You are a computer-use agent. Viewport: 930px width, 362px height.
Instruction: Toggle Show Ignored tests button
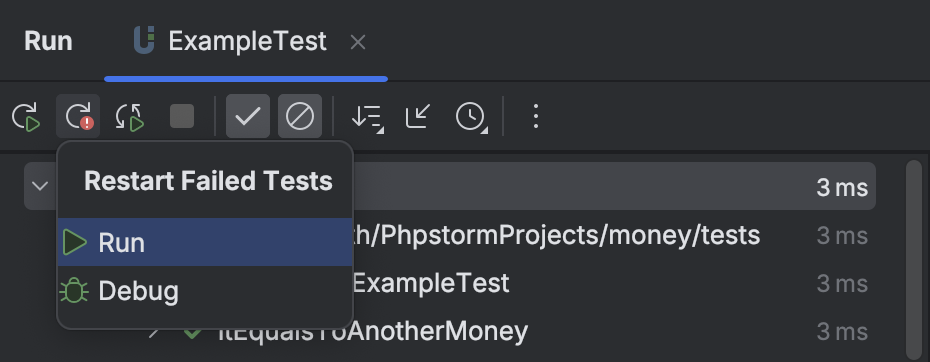coord(300,116)
